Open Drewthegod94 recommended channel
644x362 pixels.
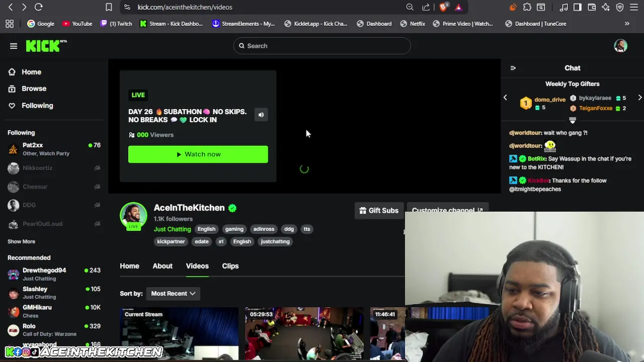tap(54, 274)
